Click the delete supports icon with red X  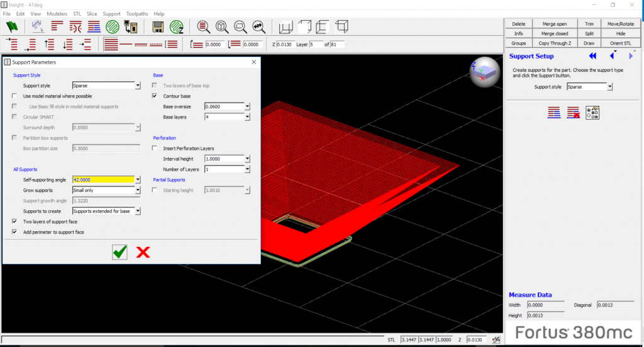(573, 112)
